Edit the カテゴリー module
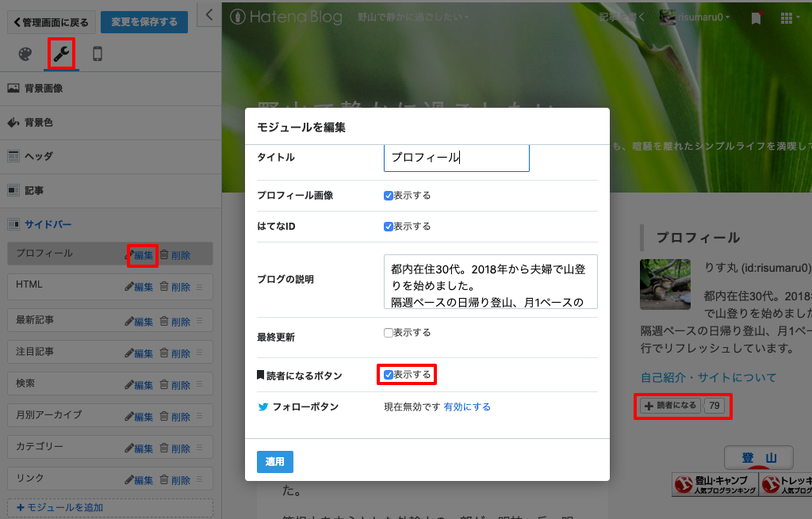Image resolution: width=812 pixels, height=519 pixels. 140,448
